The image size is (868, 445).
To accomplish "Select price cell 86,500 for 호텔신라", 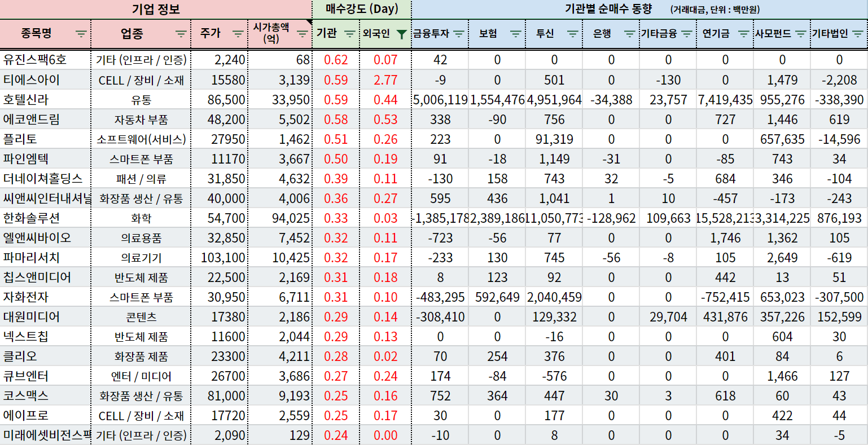I will point(220,99).
